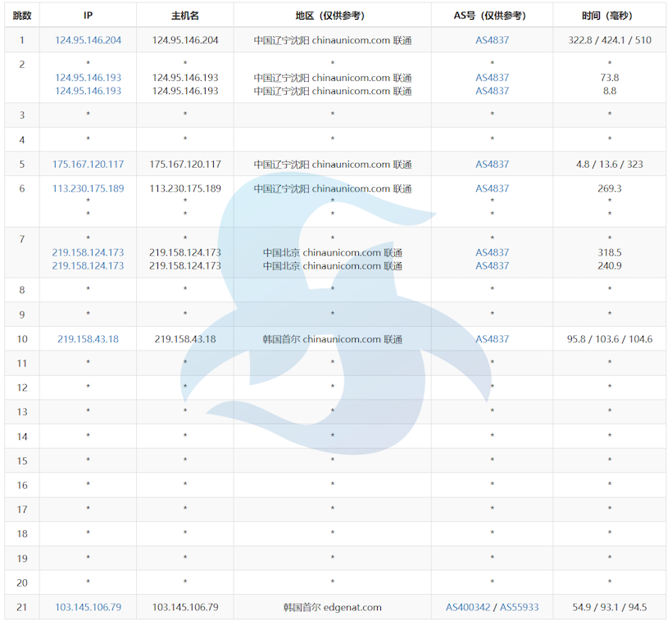Click the AS4837 link on hop 6

coord(491,188)
